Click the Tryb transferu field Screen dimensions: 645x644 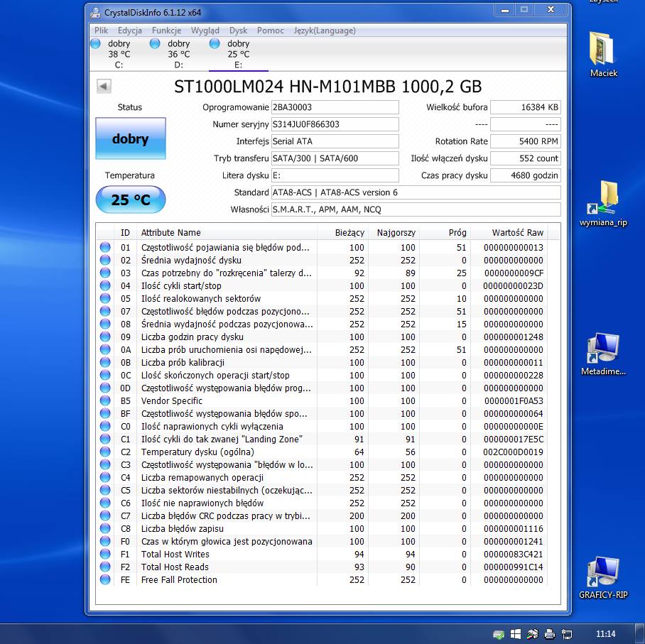click(x=335, y=158)
